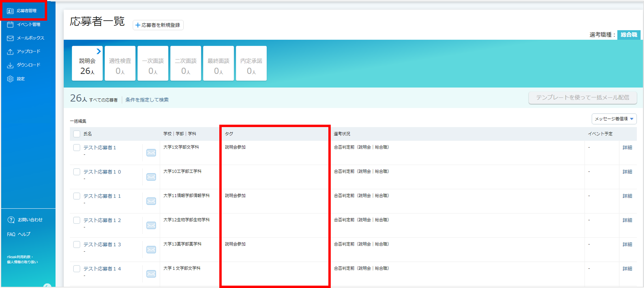This screenshot has height=288, width=644.
Task: Click the 応募者管理 person-card icon
Action: [10, 11]
